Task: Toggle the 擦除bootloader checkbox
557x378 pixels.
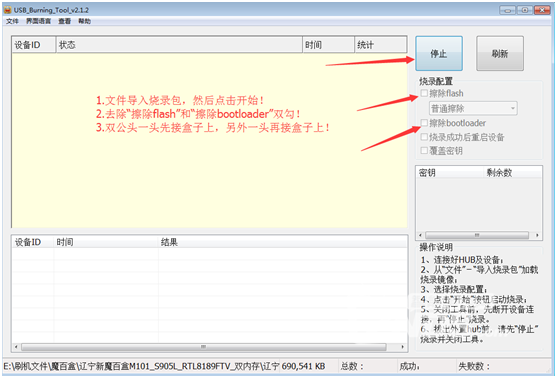Action: [424, 123]
